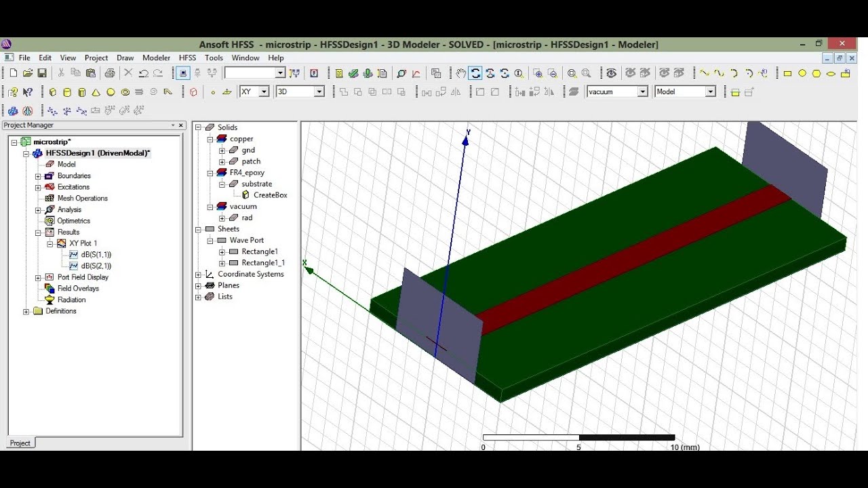868x488 pixels.
Task: Switch to the Project tab
Action: (20, 443)
